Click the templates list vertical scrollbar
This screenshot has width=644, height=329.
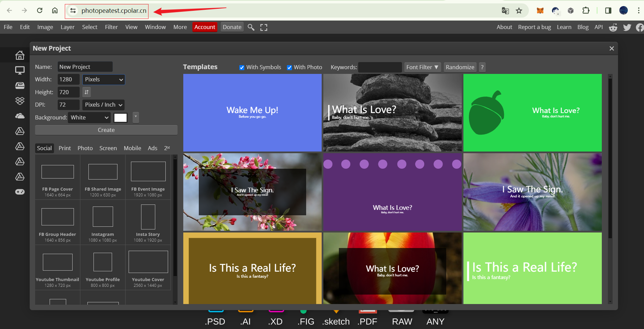point(610,159)
